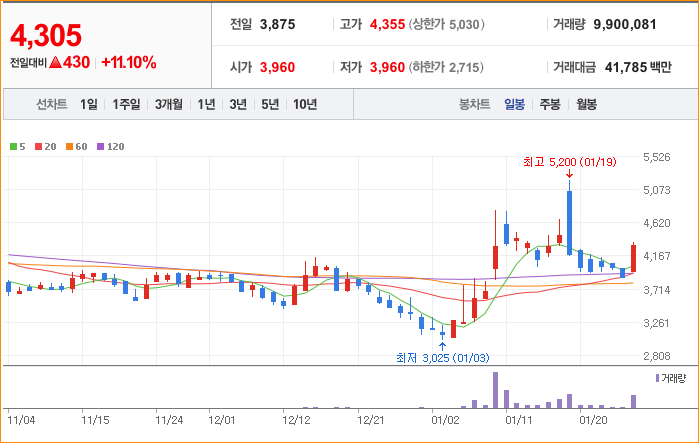The width and height of the screenshot is (699, 443).
Task: Click 시가 value 3,960
Action: click(277, 67)
